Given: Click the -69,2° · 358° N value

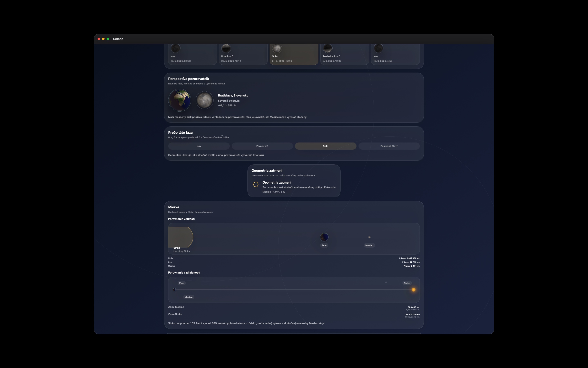Looking at the screenshot, I should tap(227, 105).
